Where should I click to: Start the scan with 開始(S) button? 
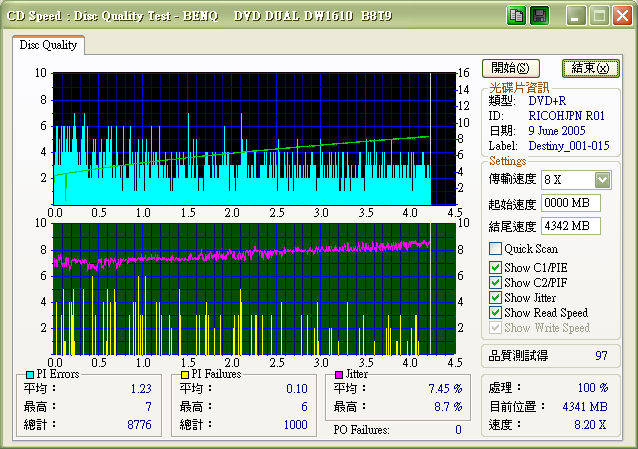pos(511,68)
